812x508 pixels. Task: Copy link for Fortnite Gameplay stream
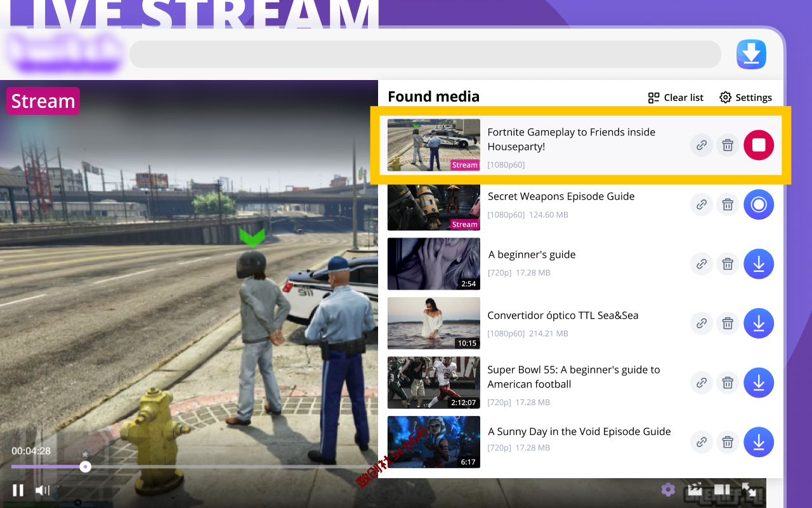702,145
